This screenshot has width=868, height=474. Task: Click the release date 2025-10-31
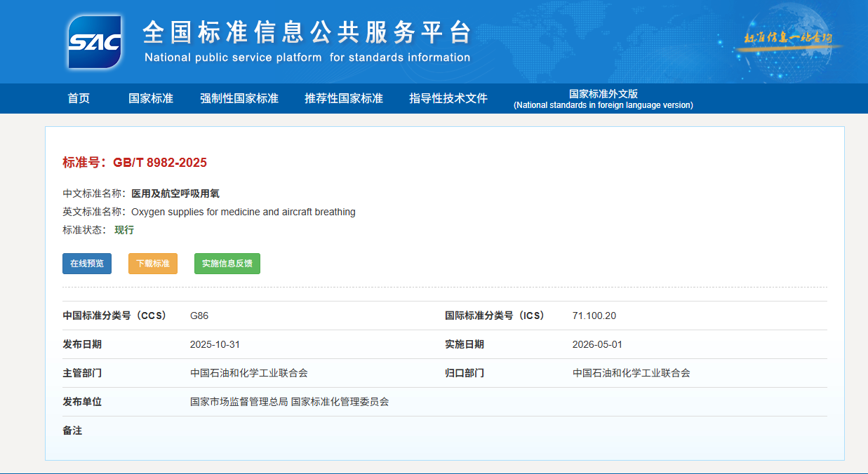pos(215,344)
